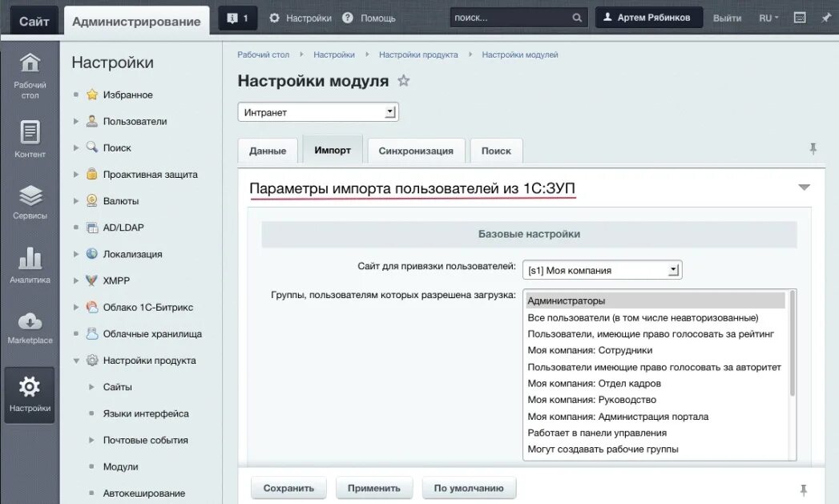Open the Интранет module dropdown
The height and width of the screenshot is (504, 839).
[x=318, y=112]
